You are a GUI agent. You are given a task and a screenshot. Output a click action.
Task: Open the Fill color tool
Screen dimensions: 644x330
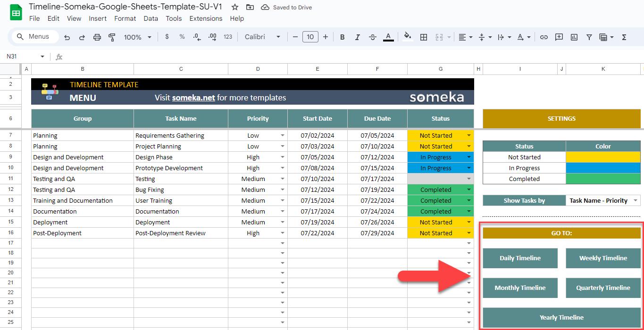coord(407,36)
